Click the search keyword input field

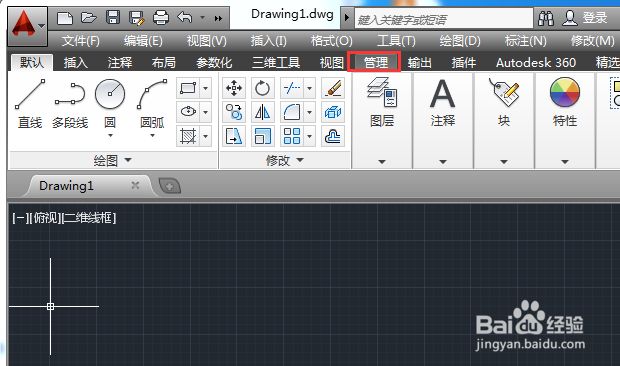pos(444,19)
